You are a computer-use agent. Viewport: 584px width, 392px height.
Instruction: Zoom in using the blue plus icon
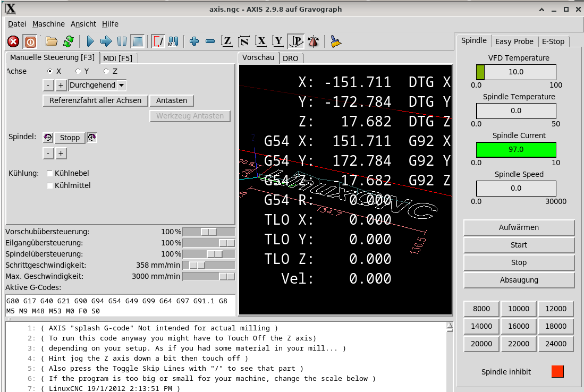click(x=194, y=41)
